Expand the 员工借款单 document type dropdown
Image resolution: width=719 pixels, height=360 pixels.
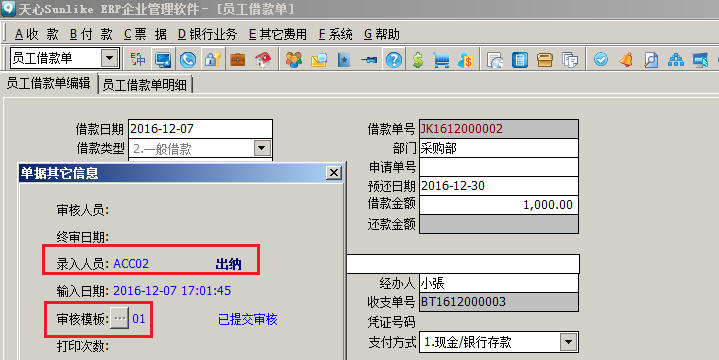coord(109,58)
